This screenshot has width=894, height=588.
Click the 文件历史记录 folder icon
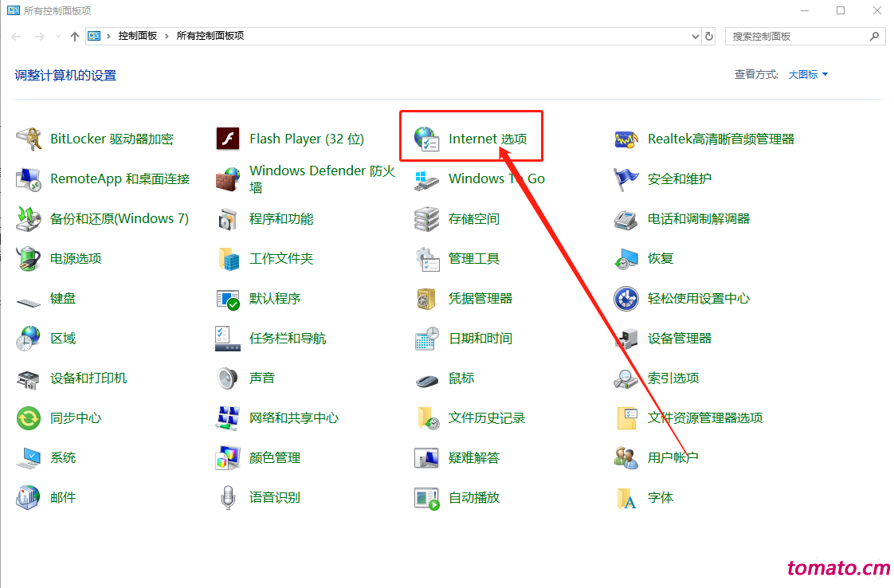[x=428, y=418]
